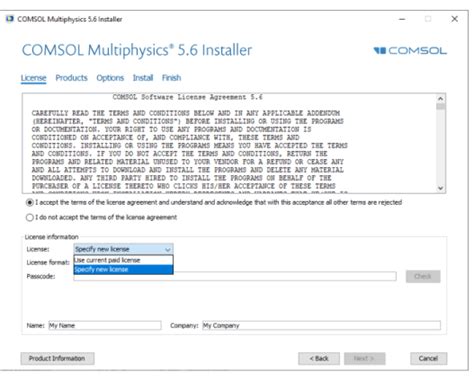This screenshot has width=474, height=380.
Task: Click the 'License format:' label
Action: 48,262
